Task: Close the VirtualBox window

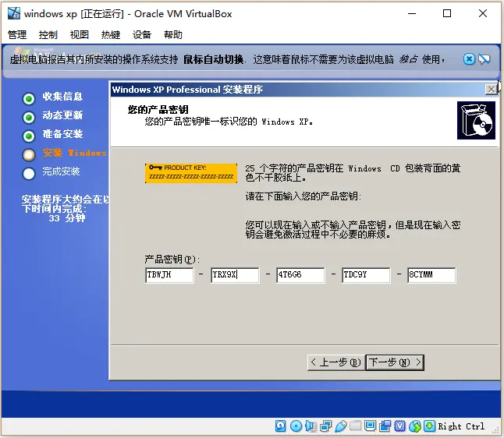Action: click(482, 13)
